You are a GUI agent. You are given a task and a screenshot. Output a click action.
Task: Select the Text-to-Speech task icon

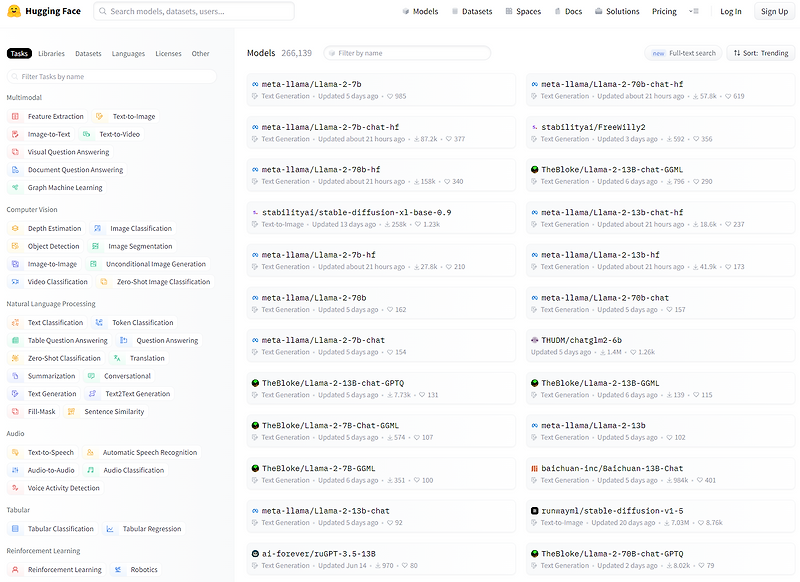(x=15, y=452)
